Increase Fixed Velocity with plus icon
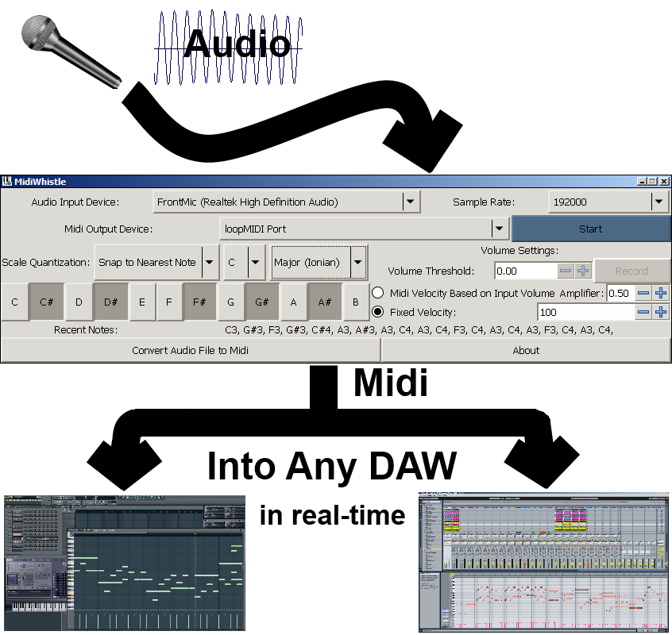Viewport: 672px width, 635px height. click(661, 312)
